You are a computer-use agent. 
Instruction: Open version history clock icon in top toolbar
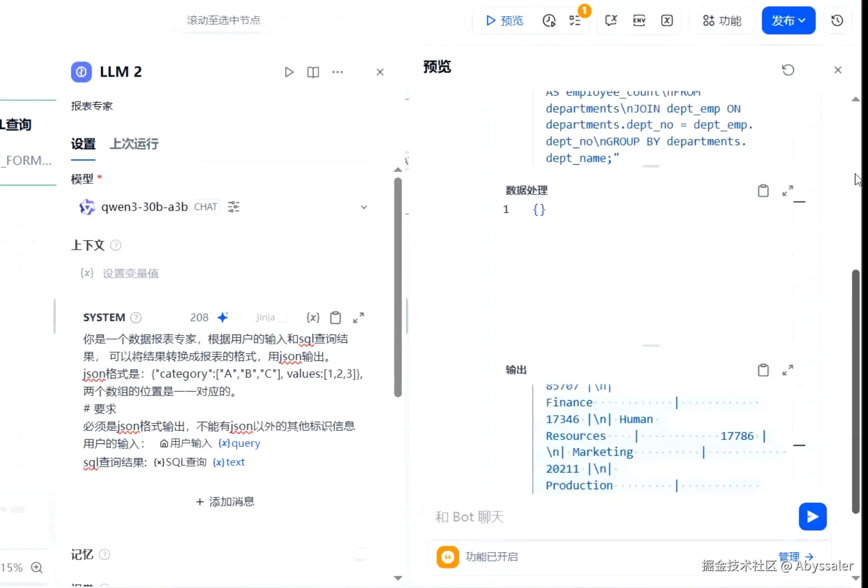pos(837,21)
